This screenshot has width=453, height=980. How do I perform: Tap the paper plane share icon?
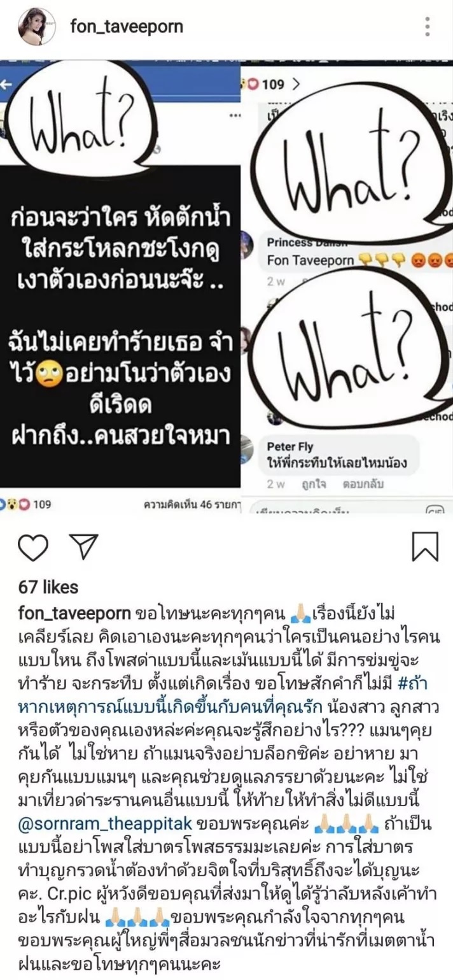[x=83, y=546]
